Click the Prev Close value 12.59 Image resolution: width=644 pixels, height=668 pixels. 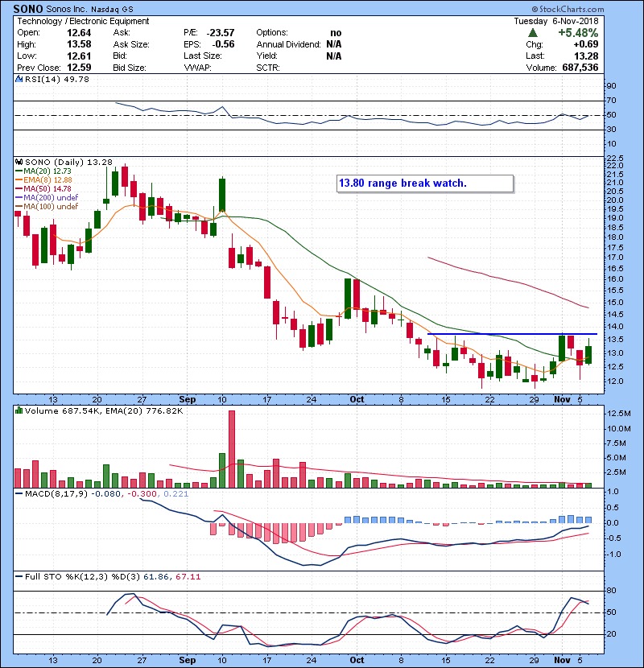pos(79,68)
